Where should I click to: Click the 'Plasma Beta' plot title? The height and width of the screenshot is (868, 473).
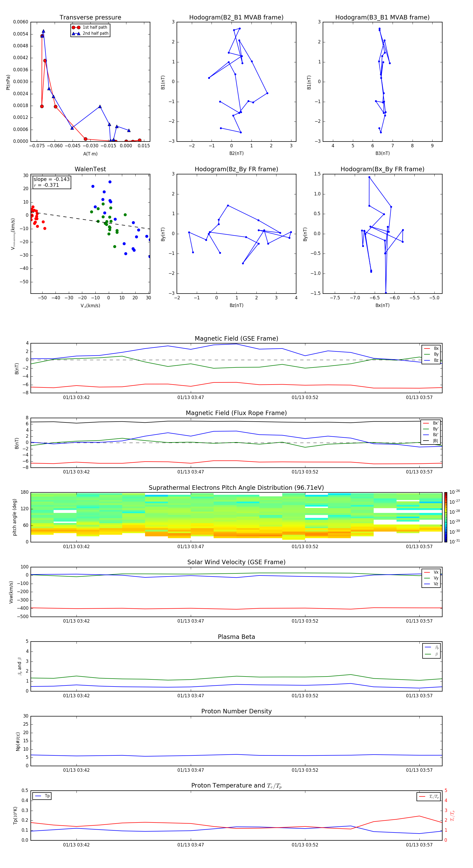pyautogui.click(x=236, y=637)
